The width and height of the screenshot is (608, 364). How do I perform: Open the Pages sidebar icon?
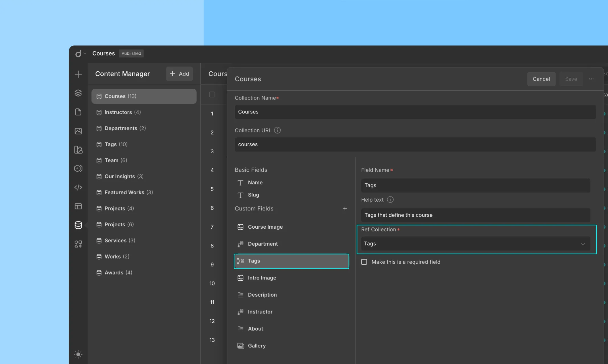(78, 112)
